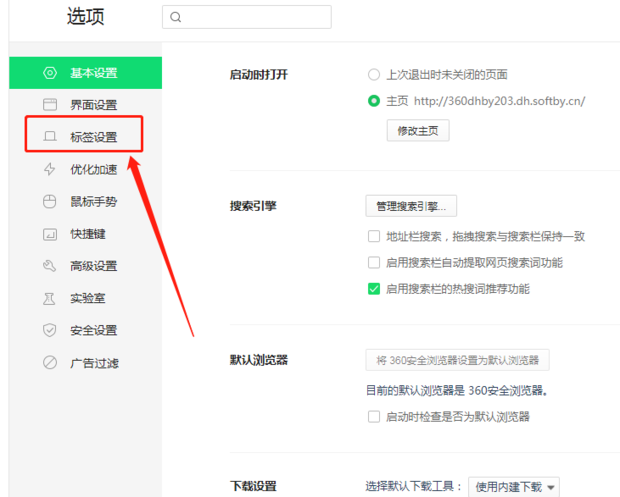
Task: Click the 高级设置 wrench icon
Action: (x=49, y=266)
